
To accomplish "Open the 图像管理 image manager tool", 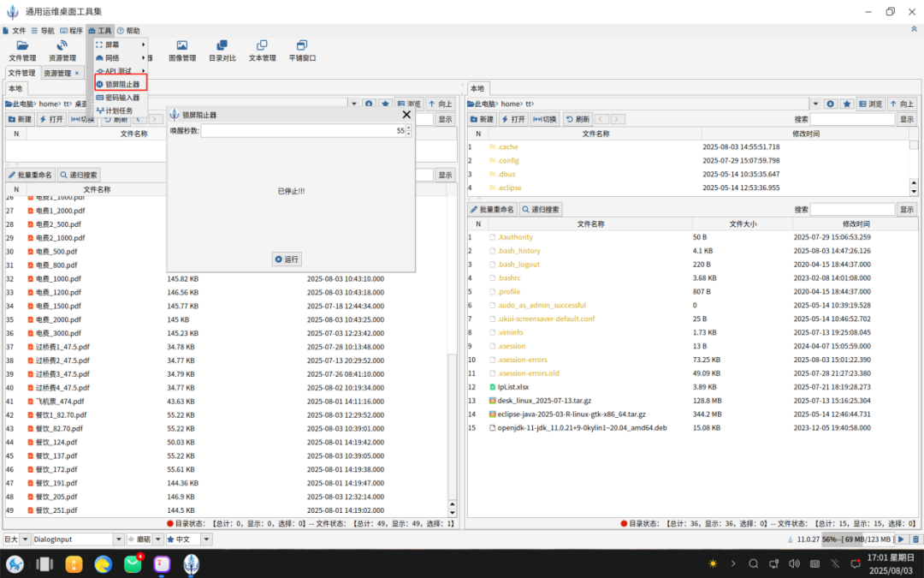I will pyautogui.click(x=181, y=51).
